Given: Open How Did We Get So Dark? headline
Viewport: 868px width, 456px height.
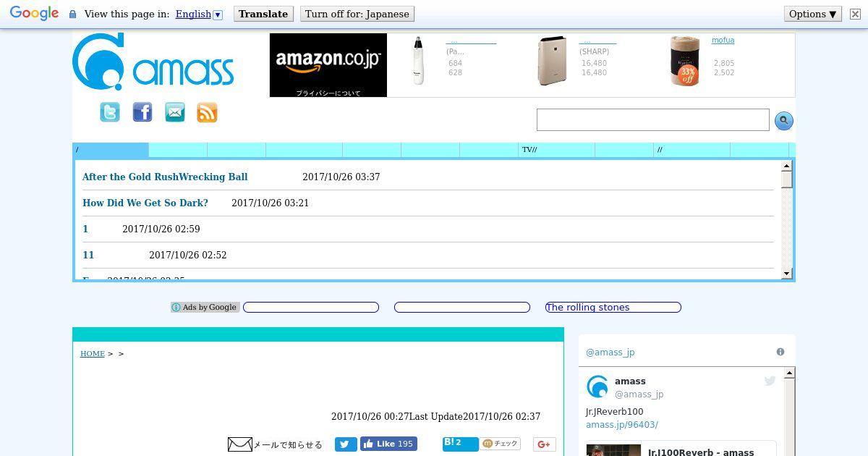Looking at the screenshot, I should pos(145,203).
